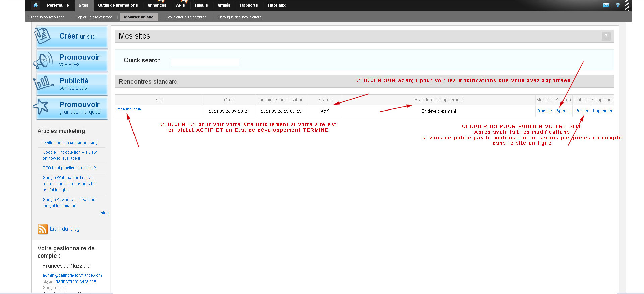
Task: Open the Annonces menu
Action: [157, 5]
